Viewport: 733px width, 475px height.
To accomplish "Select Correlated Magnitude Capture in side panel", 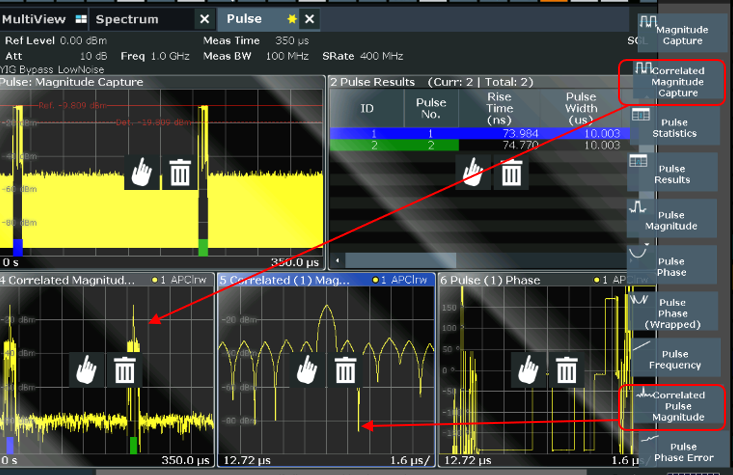I will (x=678, y=82).
